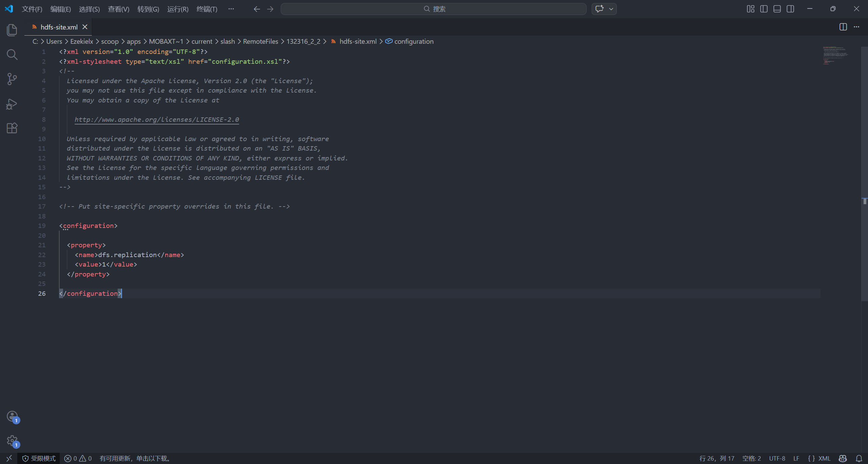Screen dimensions: 868x464
Task: Open the Accounts menu icon
Action: (x=12, y=417)
